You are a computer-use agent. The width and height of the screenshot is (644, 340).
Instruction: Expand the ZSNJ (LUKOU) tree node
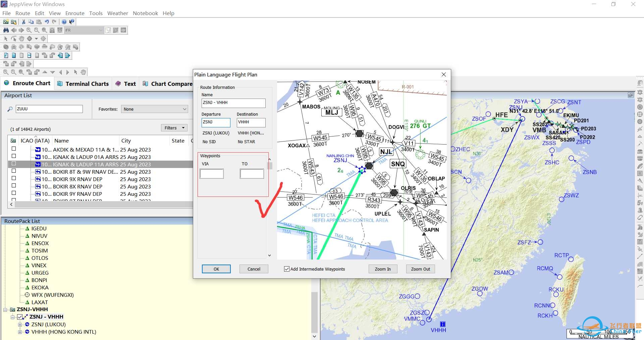pos(20,325)
